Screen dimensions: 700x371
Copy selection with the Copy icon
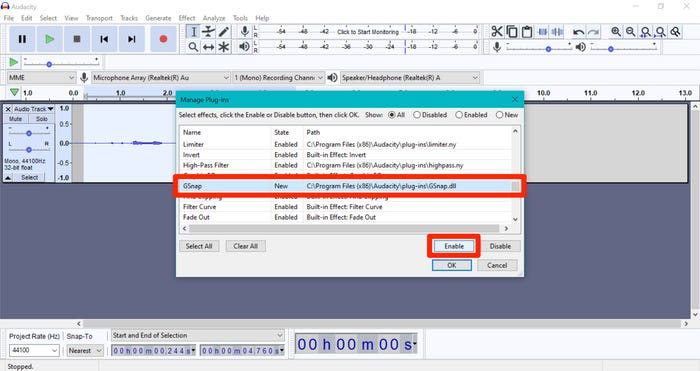pyautogui.click(x=512, y=32)
